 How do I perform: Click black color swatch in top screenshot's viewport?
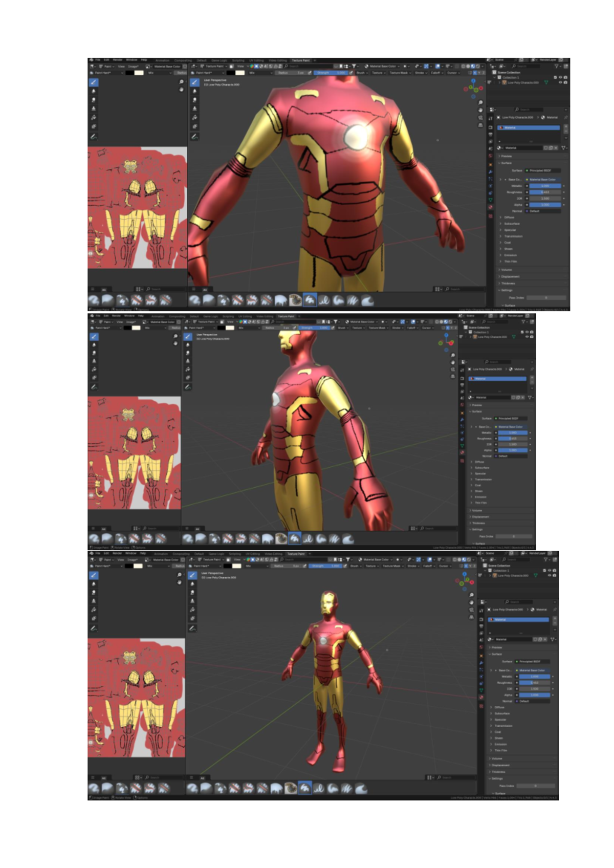pyautogui.click(x=230, y=73)
